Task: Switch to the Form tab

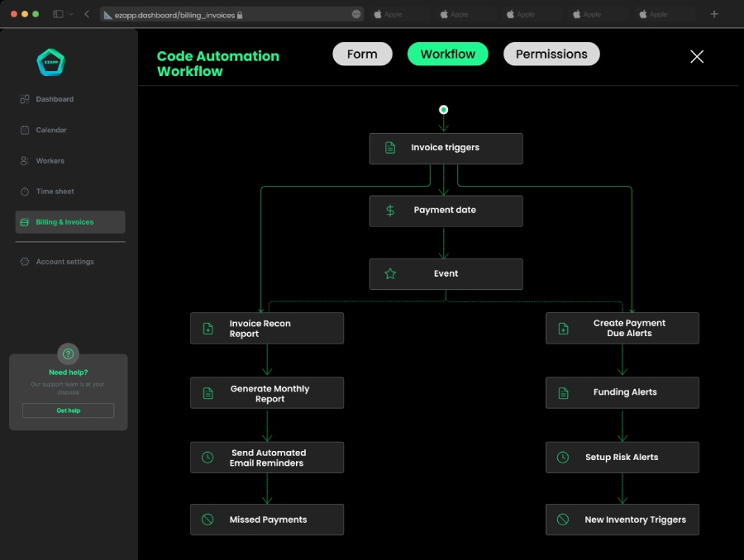Action: (362, 55)
